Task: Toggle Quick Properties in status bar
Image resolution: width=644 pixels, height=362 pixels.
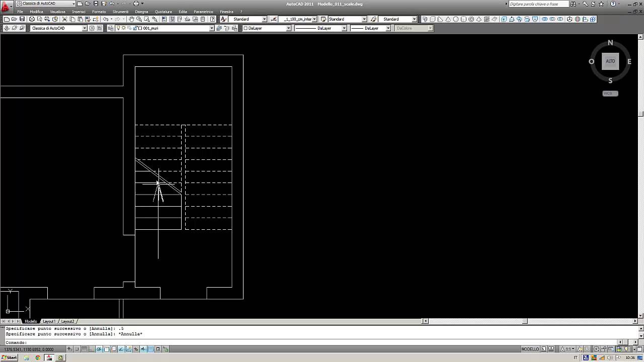Action: (158, 349)
